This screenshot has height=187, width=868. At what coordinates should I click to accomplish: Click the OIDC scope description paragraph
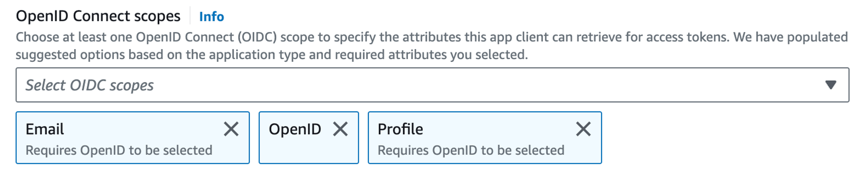click(432, 46)
